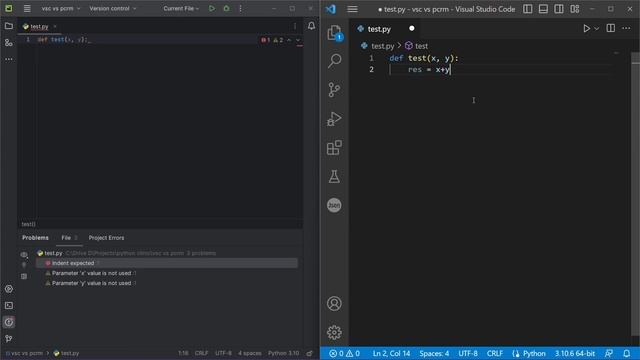Open VS Code editor More Actions menu
This screenshot has height=360, width=640.
point(626,28)
